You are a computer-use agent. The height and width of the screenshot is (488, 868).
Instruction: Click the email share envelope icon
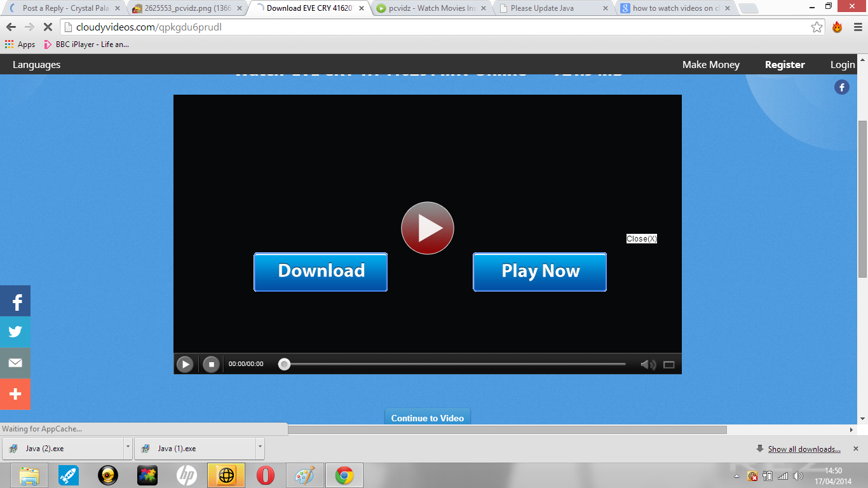click(15, 363)
